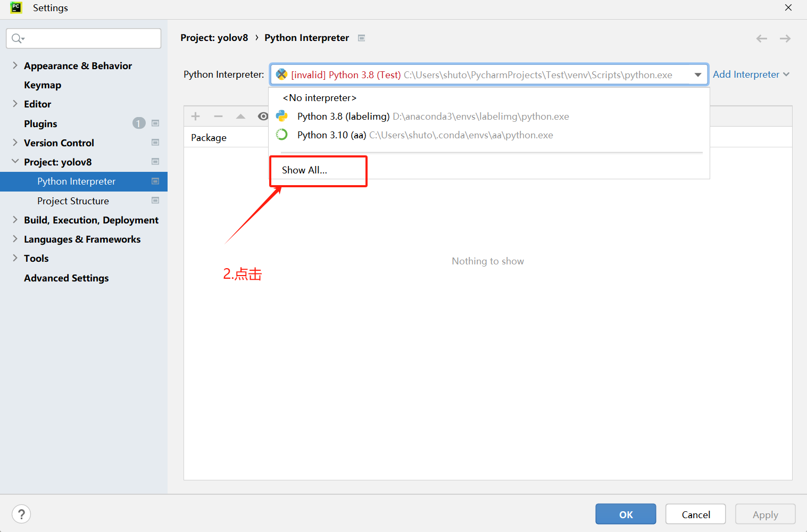This screenshot has width=807, height=532.
Task: Click the plus icon to install package
Action: (x=196, y=117)
